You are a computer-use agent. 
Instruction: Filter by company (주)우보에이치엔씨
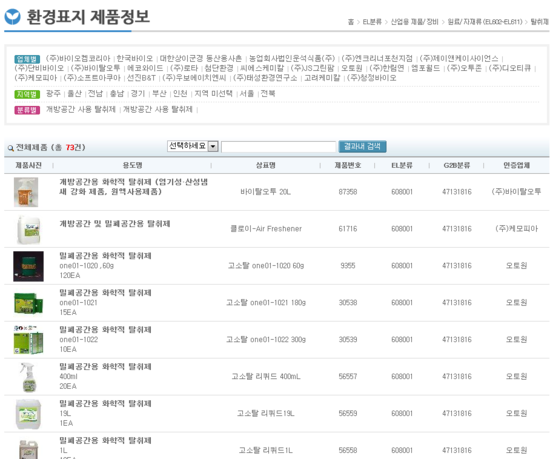pos(194,78)
